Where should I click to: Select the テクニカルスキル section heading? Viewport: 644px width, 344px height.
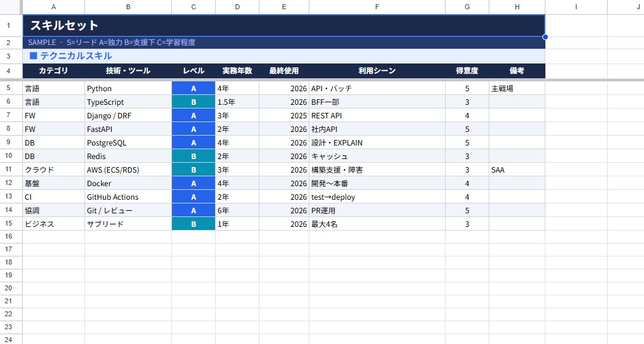pyautogui.click(x=284, y=56)
